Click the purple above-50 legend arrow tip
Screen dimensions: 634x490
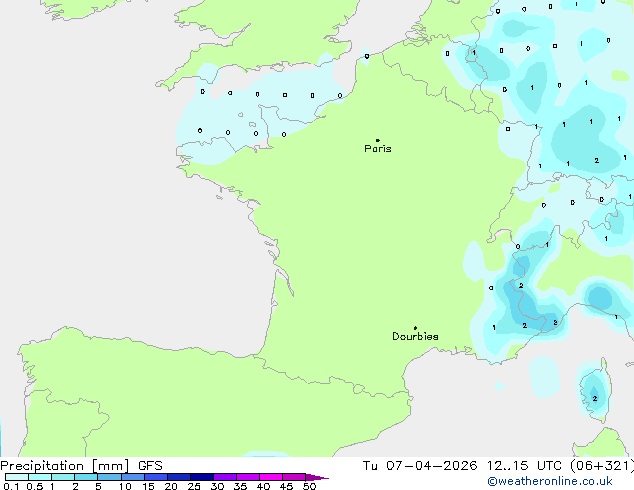[x=317, y=477]
